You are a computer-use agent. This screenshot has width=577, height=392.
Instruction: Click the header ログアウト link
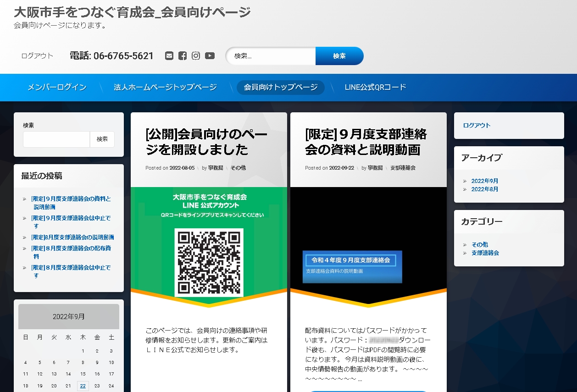coord(37,56)
